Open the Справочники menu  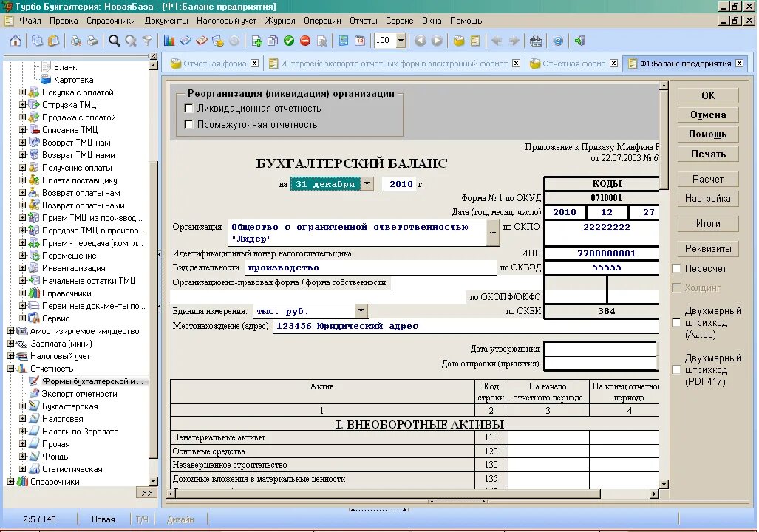tap(111, 21)
